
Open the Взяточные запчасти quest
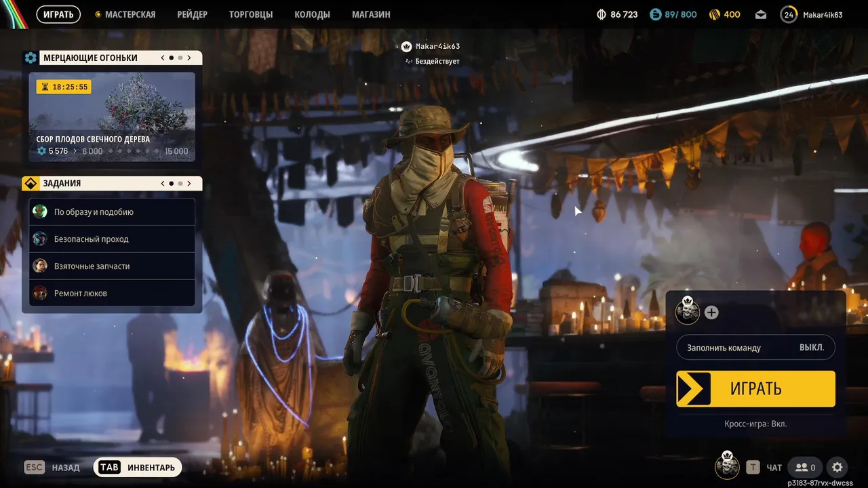coord(112,266)
